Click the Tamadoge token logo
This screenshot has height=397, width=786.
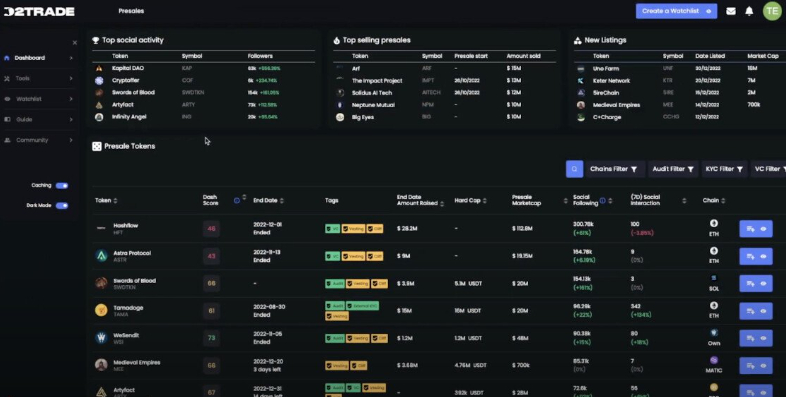[101, 310]
